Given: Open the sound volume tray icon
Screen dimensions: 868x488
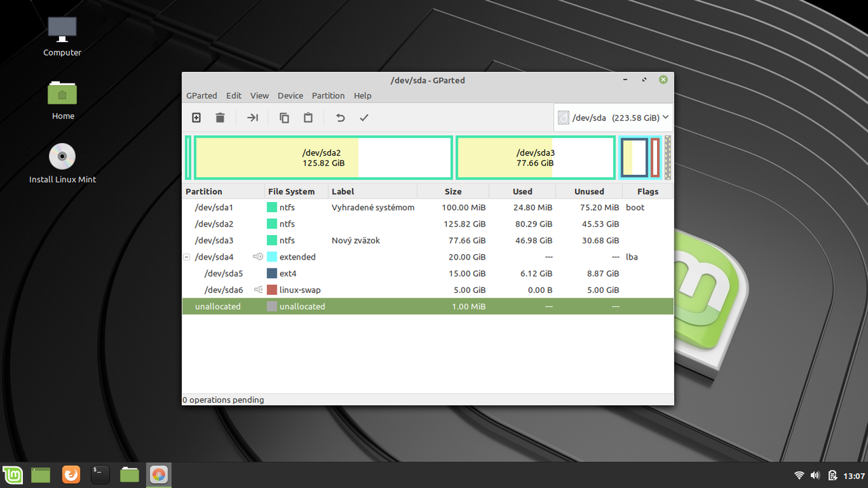Looking at the screenshot, I should pos(815,475).
